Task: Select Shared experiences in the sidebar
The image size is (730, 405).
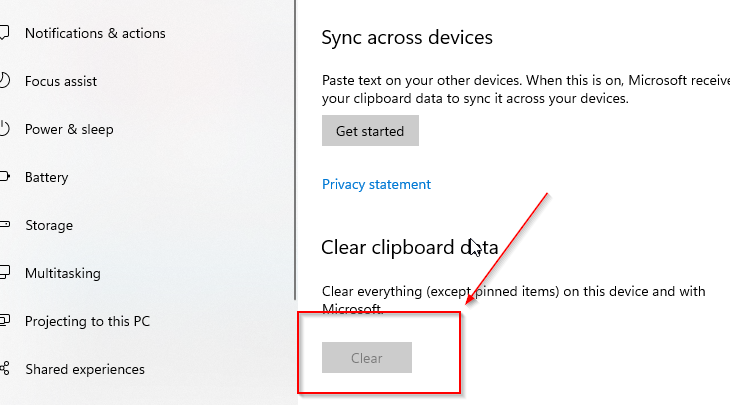Action: [x=85, y=369]
